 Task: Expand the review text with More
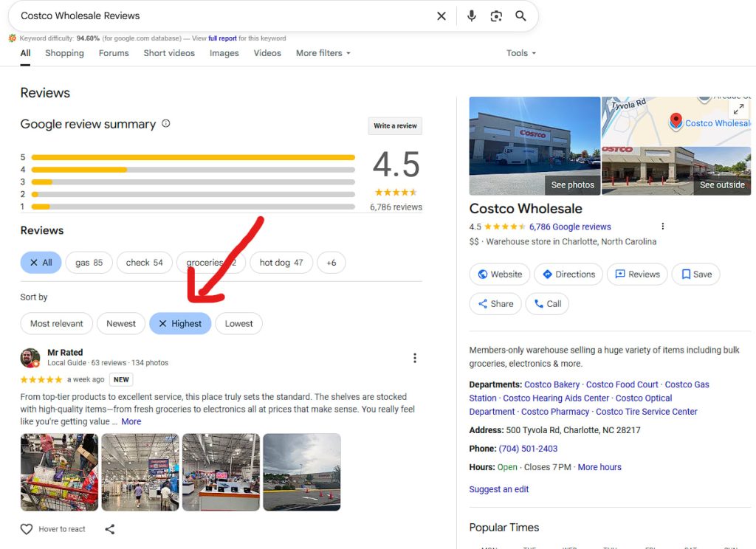point(131,421)
